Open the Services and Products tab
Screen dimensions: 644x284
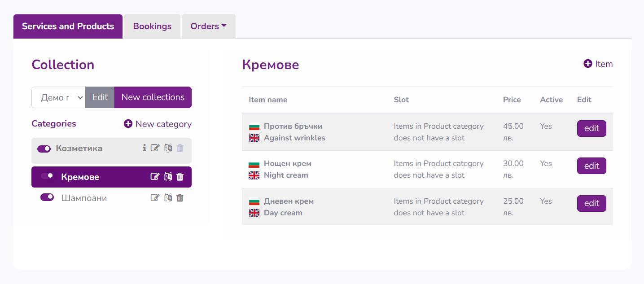tap(67, 26)
